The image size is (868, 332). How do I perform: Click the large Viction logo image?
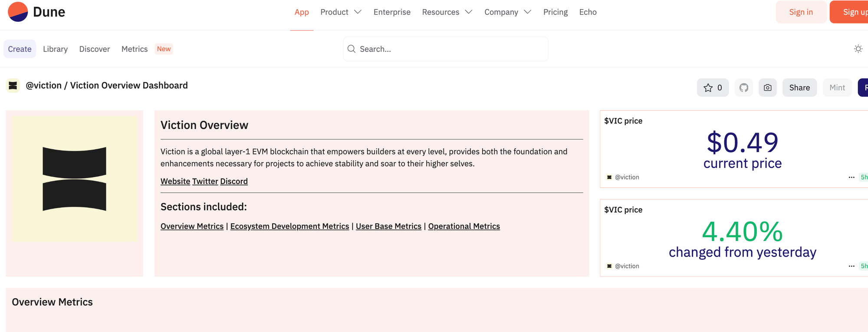click(x=74, y=179)
